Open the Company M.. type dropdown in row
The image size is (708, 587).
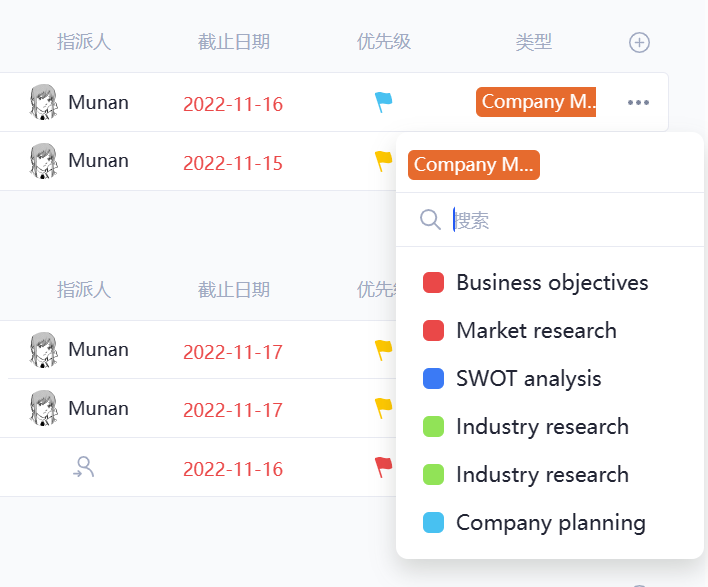[x=536, y=102]
